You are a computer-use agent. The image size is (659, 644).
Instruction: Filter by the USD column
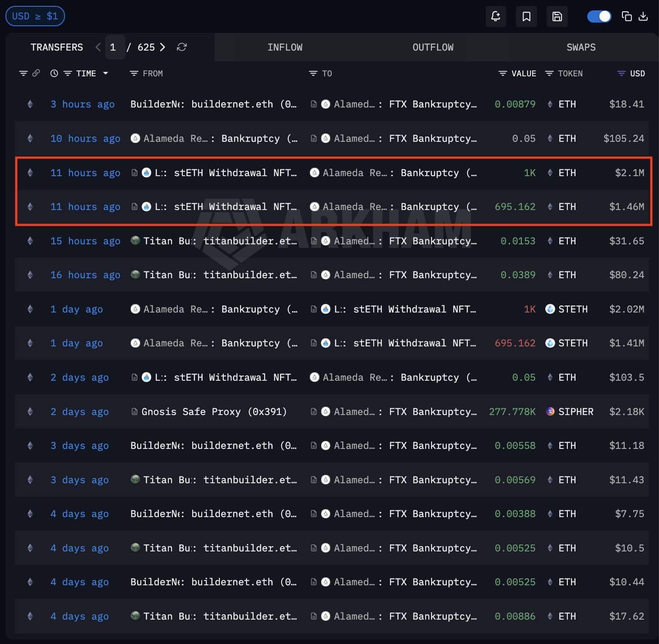click(622, 73)
